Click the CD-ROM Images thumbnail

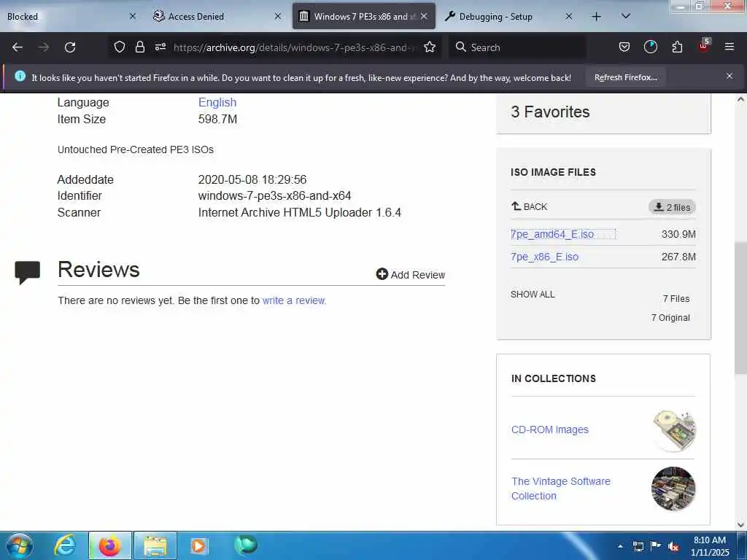673,429
